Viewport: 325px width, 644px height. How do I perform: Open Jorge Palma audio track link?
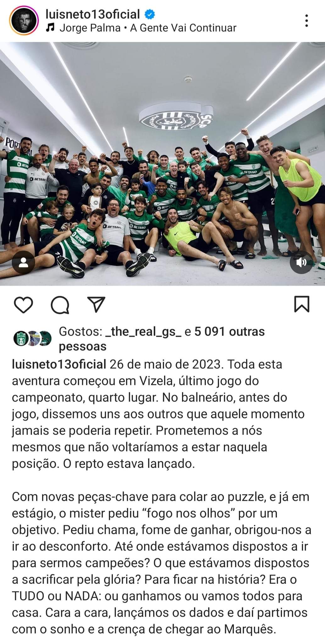pos(148,28)
